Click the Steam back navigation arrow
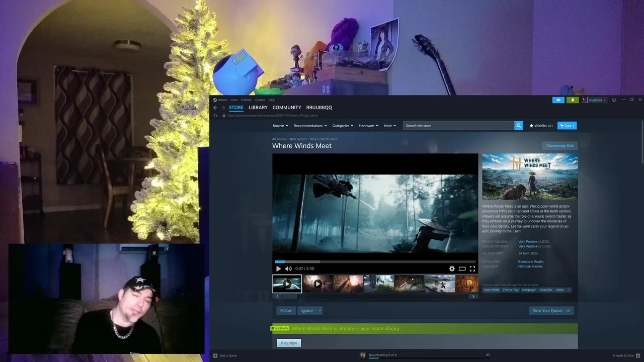This screenshot has width=644, height=362. tap(215, 108)
